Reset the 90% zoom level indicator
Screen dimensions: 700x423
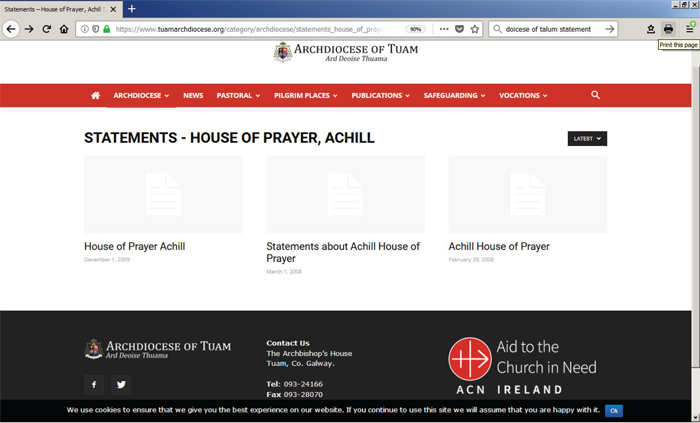click(x=415, y=29)
